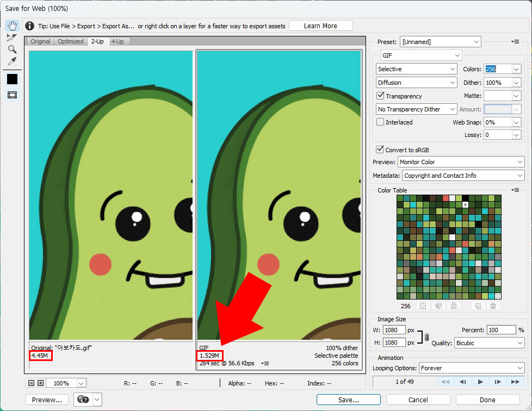Expand the Lossy value dropdown arrow
This screenshot has width=532, height=411.
pos(516,135)
